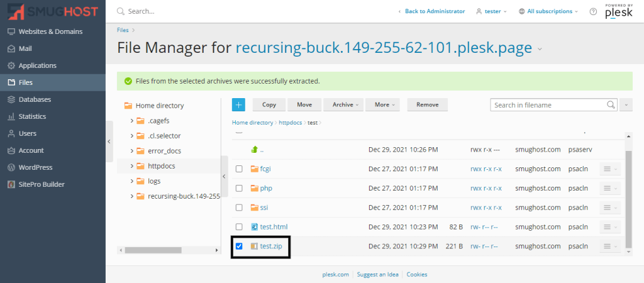Image resolution: width=644 pixels, height=283 pixels.
Task: Expand the .cagefs tree folder
Action: (x=132, y=121)
